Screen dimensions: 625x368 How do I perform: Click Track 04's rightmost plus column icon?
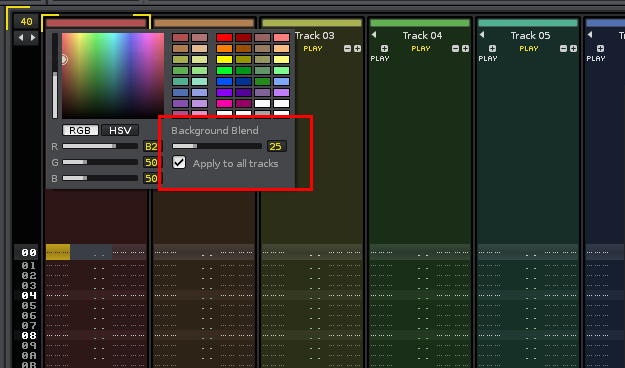point(466,49)
